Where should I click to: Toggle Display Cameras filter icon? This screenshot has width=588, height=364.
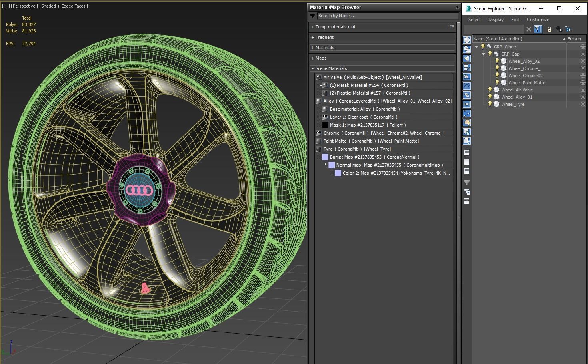(467, 68)
